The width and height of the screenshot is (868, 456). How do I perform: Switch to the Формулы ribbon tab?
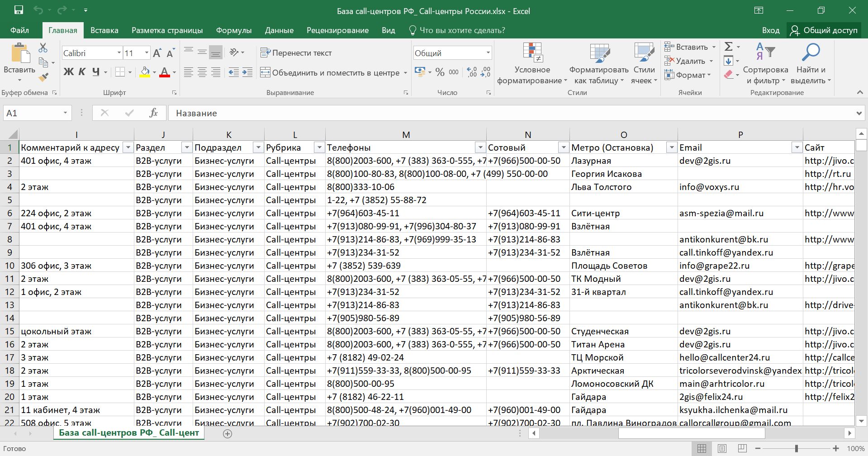pos(233,30)
